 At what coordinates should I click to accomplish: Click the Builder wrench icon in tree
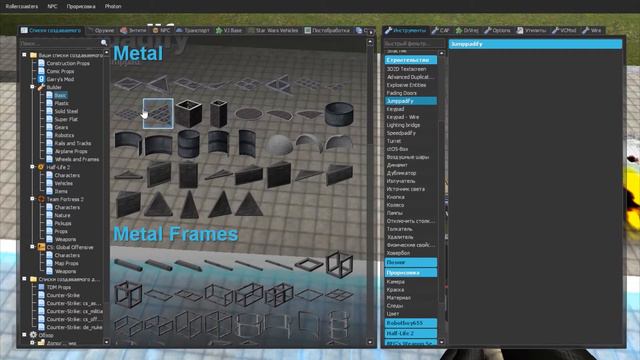click(41, 87)
